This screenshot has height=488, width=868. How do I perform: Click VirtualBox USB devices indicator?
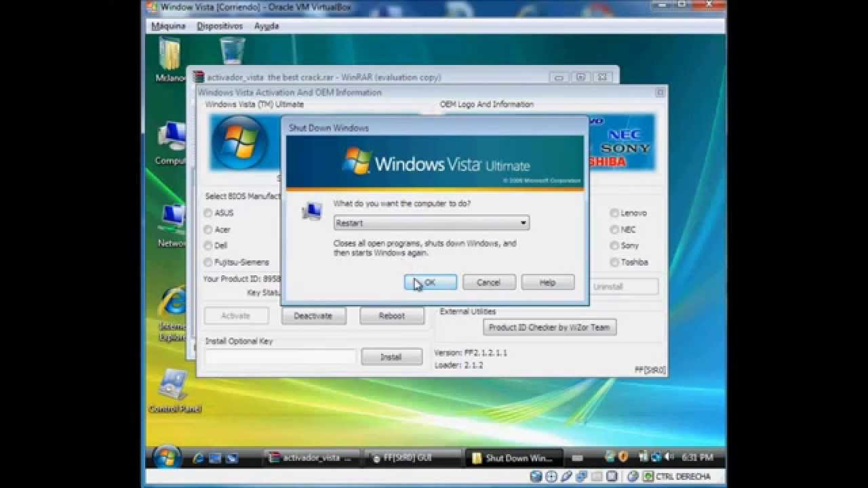pos(566,476)
